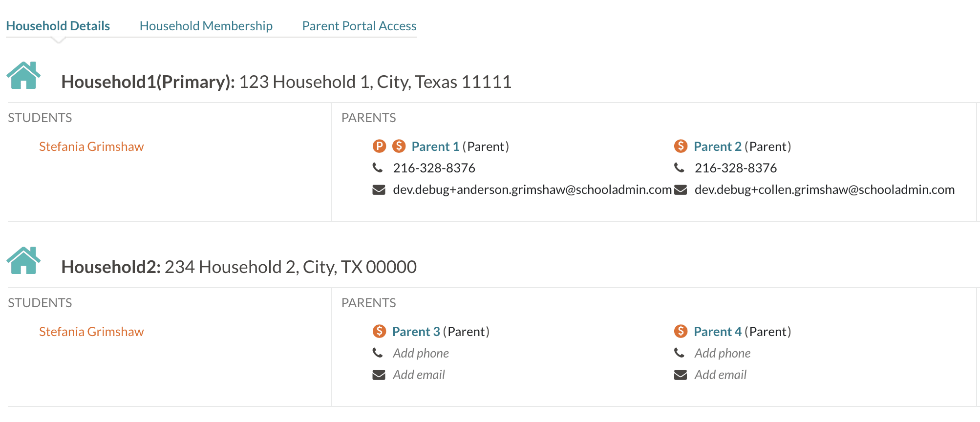Open the Parent 1 profile link
Viewport: 980px width, 422px height.
(x=435, y=147)
